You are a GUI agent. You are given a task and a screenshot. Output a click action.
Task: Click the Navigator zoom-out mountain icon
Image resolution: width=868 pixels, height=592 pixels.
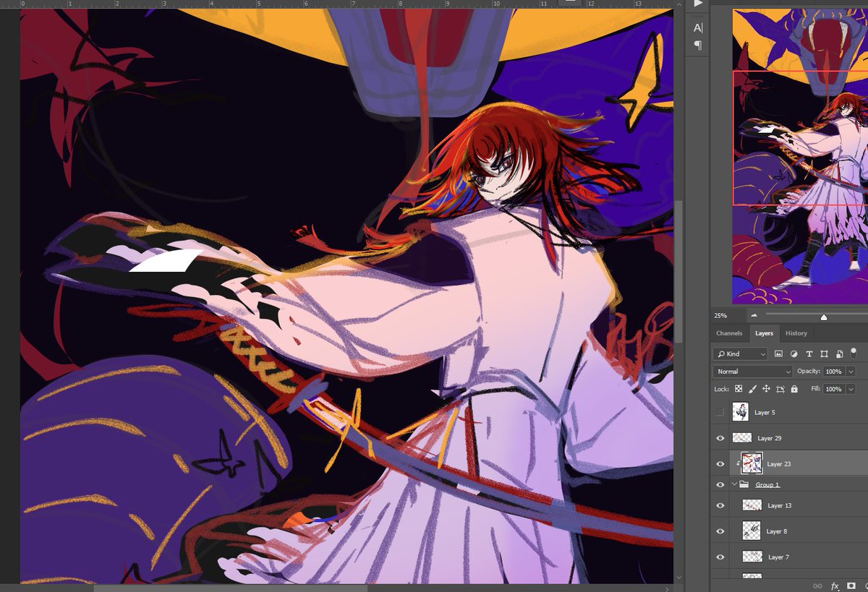754,316
